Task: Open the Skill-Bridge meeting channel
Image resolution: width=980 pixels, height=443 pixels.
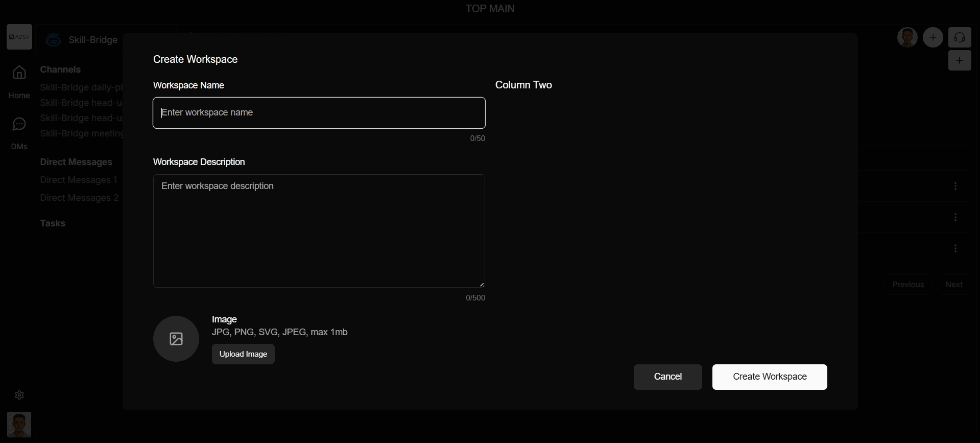Action: point(81,133)
